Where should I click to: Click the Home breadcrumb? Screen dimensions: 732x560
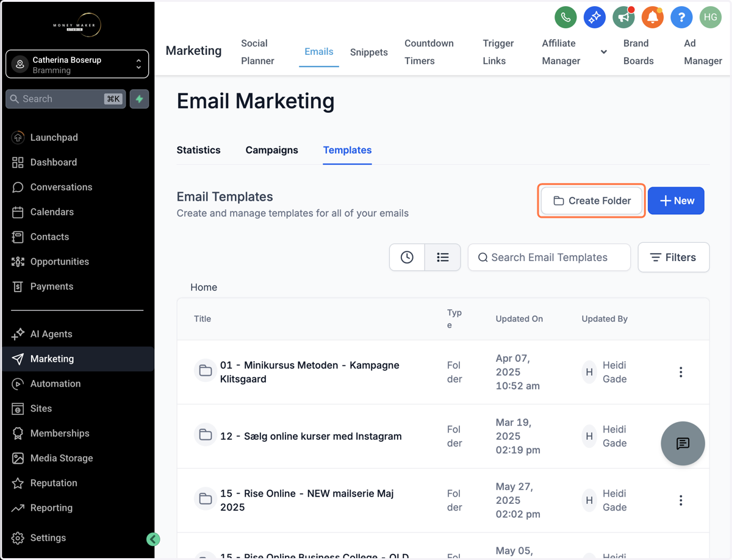coord(204,287)
